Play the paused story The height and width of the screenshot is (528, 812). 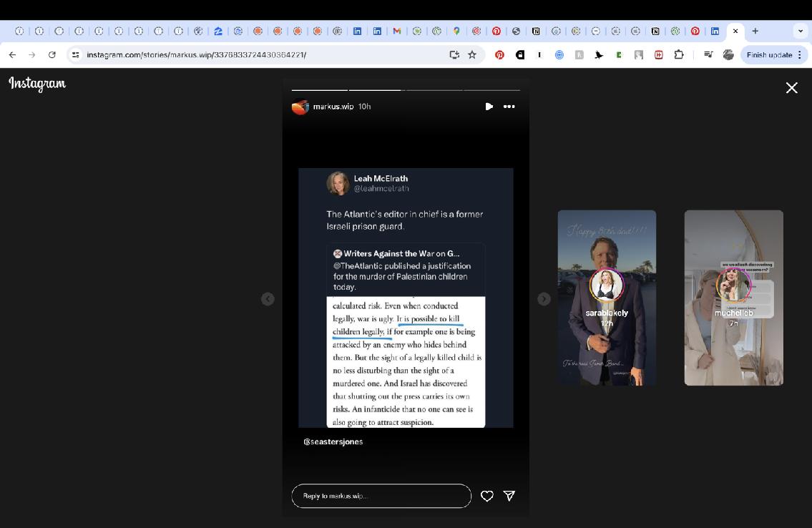[x=489, y=107]
